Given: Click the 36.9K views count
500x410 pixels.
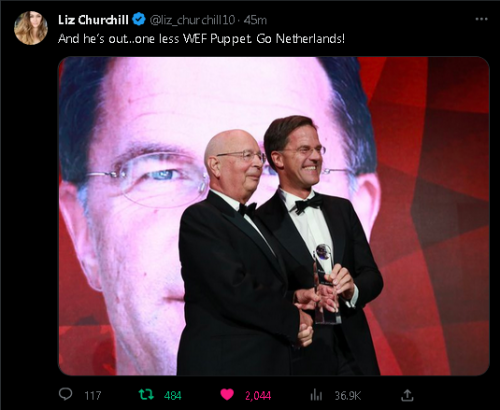Looking at the screenshot, I should point(347,395).
